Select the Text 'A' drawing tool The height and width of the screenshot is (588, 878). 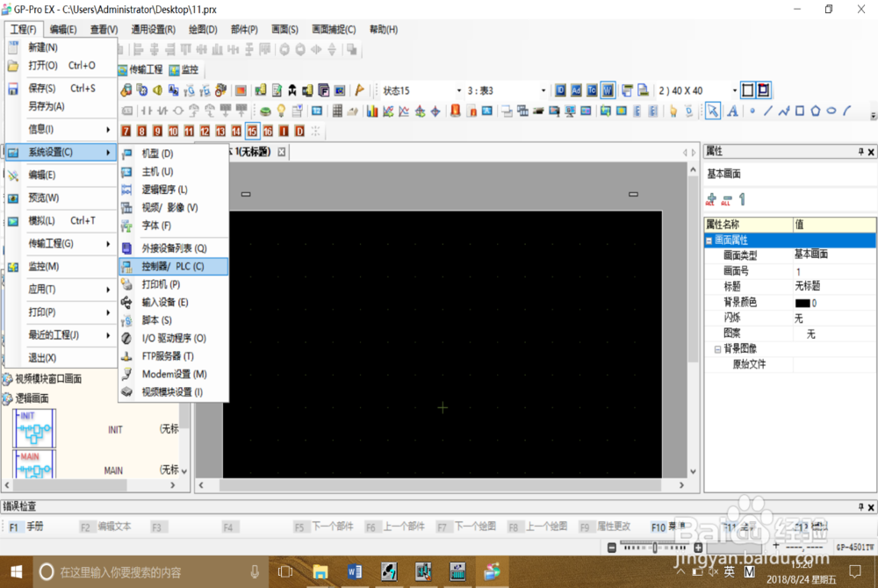coord(732,111)
